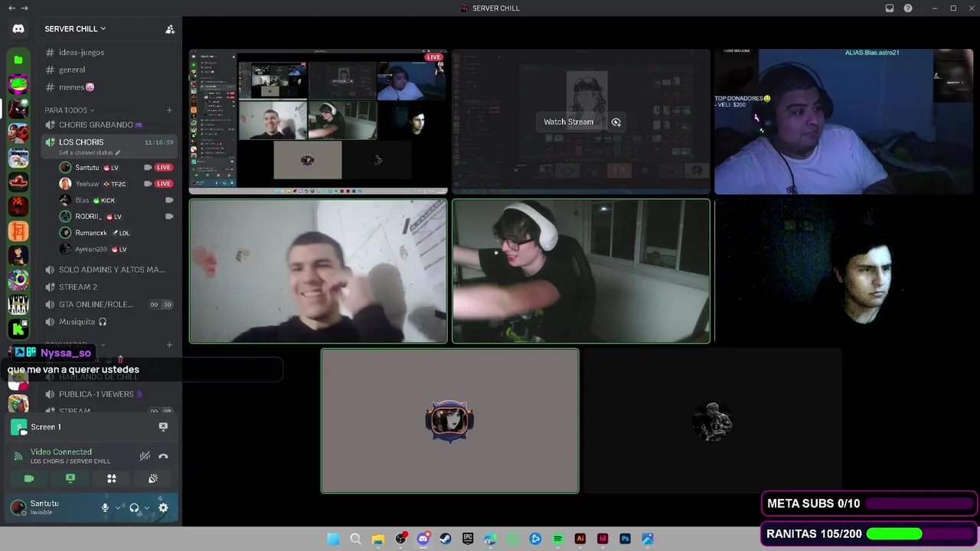Join Musiquita voice channel
This screenshot has height=551, width=980.
coord(109,322)
